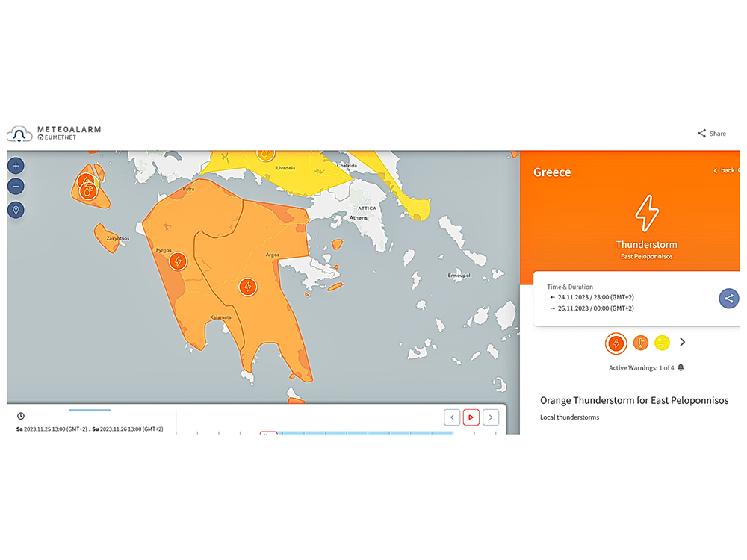The width and height of the screenshot is (747, 560).
Task: Click the locate-me pin button
Action: click(x=16, y=210)
